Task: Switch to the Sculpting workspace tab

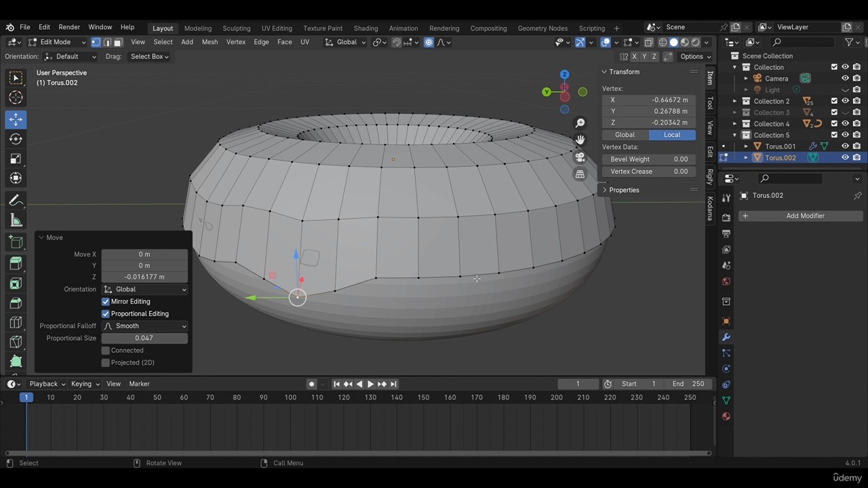Action: click(x=236, y=28)
